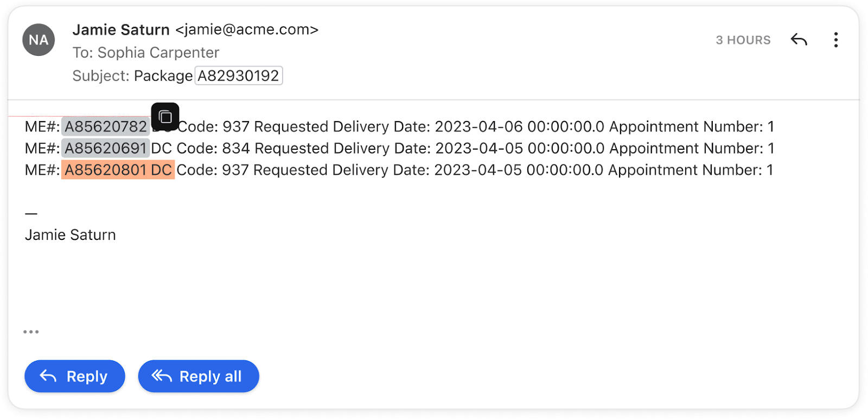Click delivery date 2023-04-06 text
This screenshot has width=868, height=420.
(479, 126)
